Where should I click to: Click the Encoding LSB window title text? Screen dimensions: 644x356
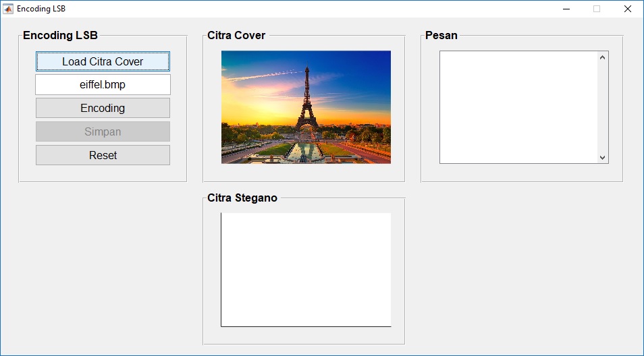(x=41, y=9)
